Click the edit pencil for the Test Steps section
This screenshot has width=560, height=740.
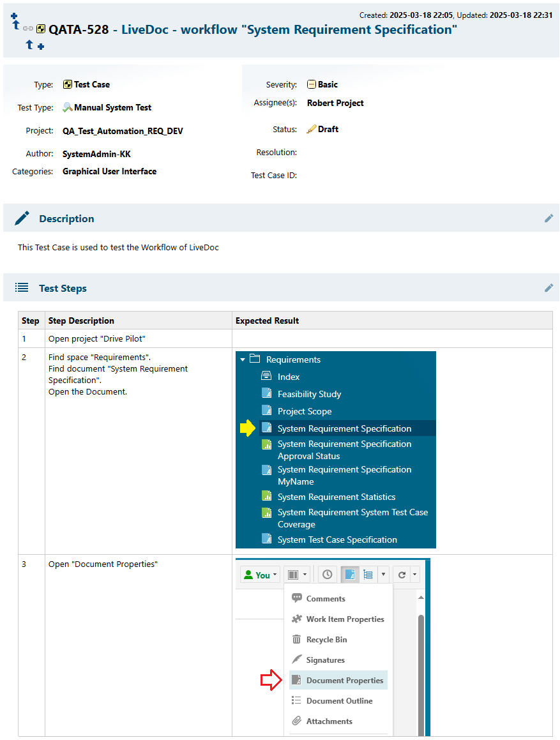[549, 287]
